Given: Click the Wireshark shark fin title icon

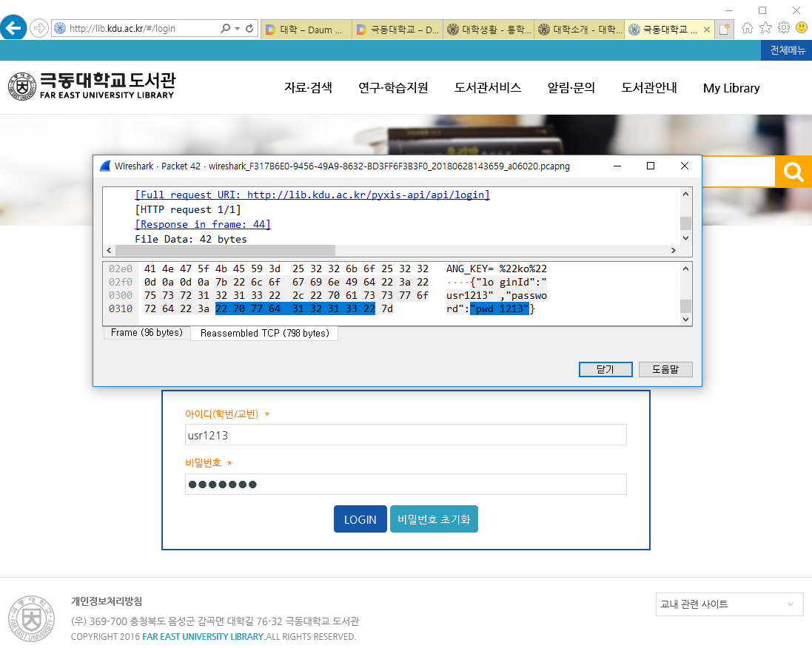Looking at the screenshot, I should tap(105, 166).
